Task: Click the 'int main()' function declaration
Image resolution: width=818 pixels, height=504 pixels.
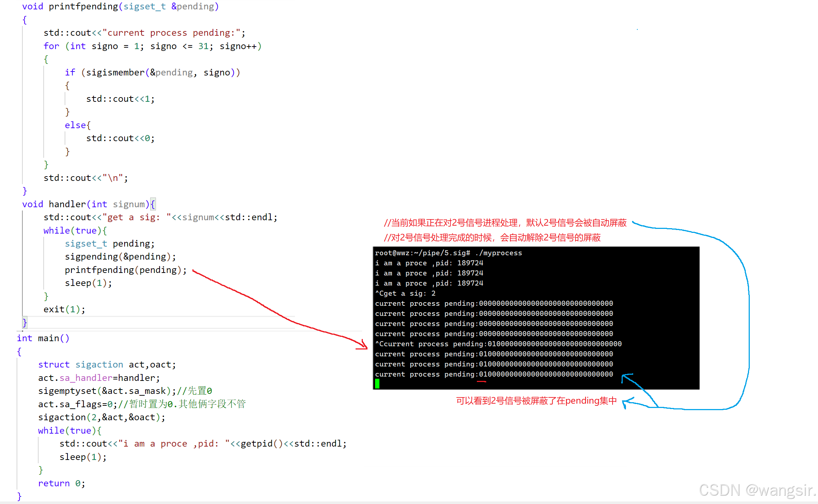Action: 43,338
